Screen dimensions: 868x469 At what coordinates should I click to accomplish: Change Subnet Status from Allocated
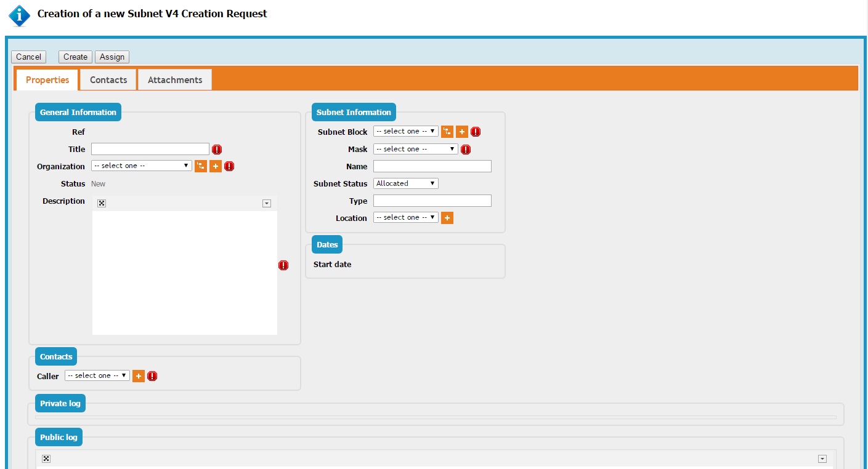406,183
